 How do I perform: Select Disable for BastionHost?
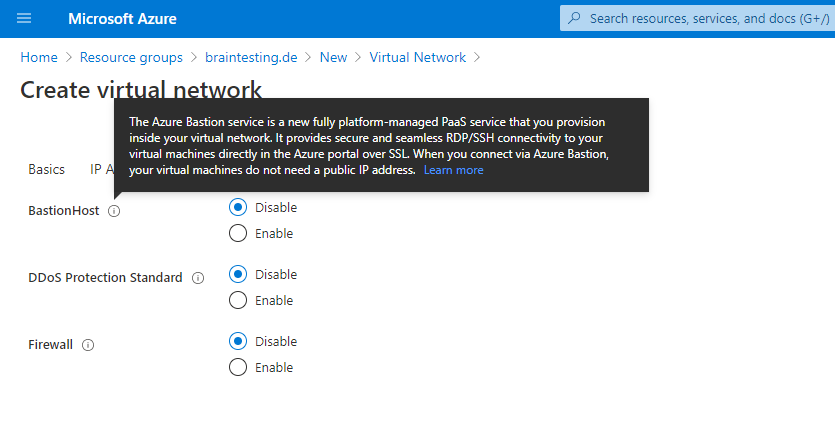(x=238, y=207)
